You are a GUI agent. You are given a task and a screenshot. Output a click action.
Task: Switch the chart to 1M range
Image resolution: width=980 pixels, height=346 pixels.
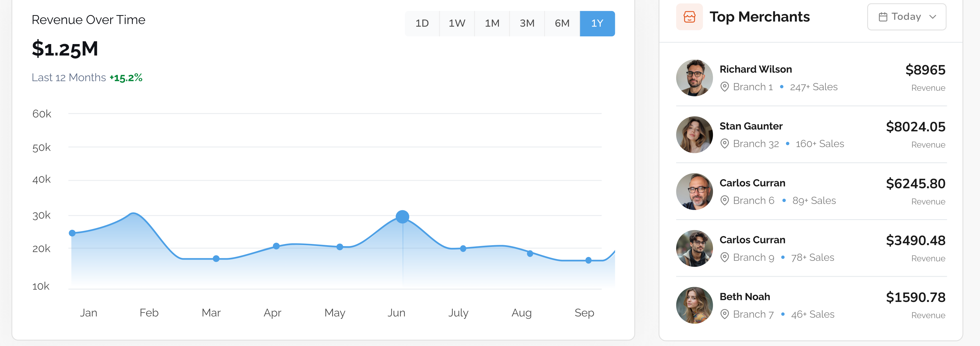click(492, 24)
